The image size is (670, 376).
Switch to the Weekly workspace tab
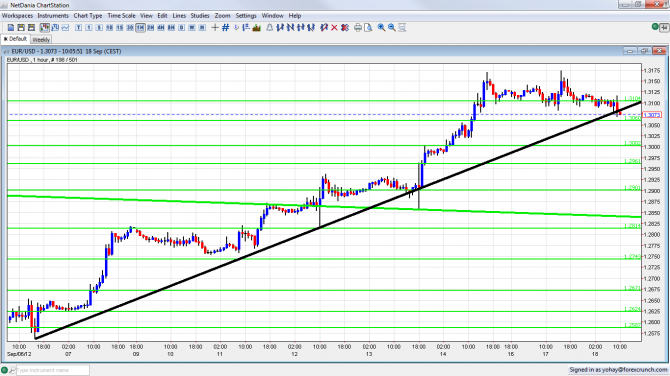41,39
